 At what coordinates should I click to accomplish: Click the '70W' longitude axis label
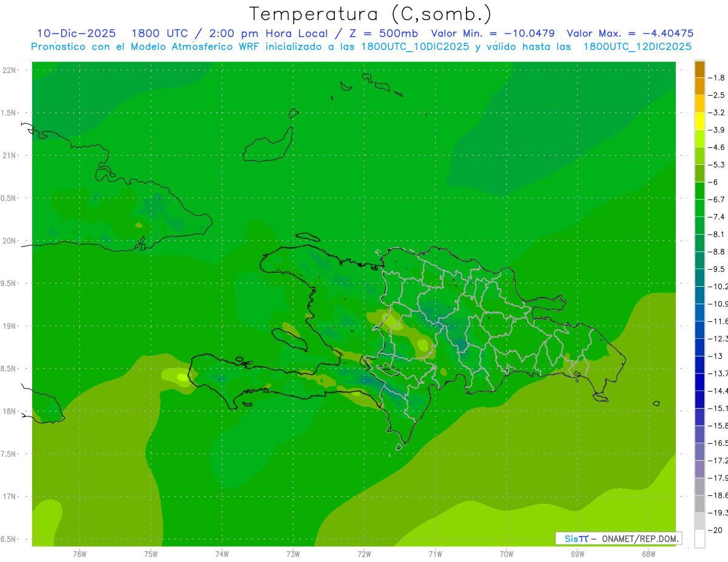507,554
